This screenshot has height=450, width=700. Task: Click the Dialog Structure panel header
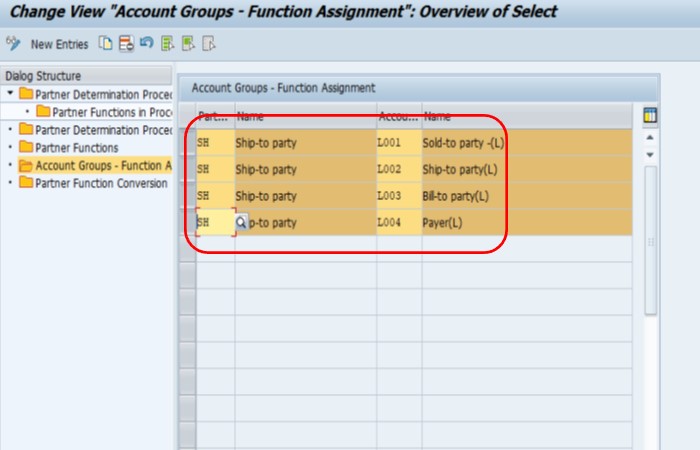coord(87,76)
